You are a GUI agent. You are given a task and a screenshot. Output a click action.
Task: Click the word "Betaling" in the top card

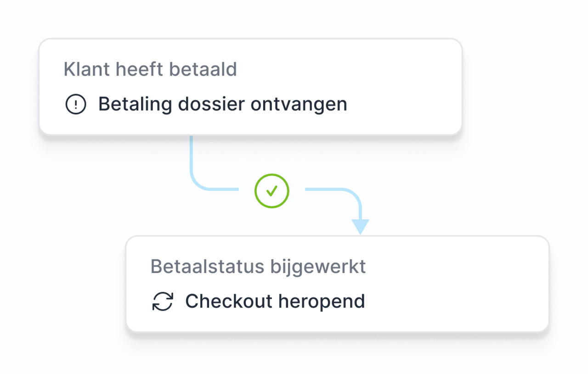tap(136, 105)
